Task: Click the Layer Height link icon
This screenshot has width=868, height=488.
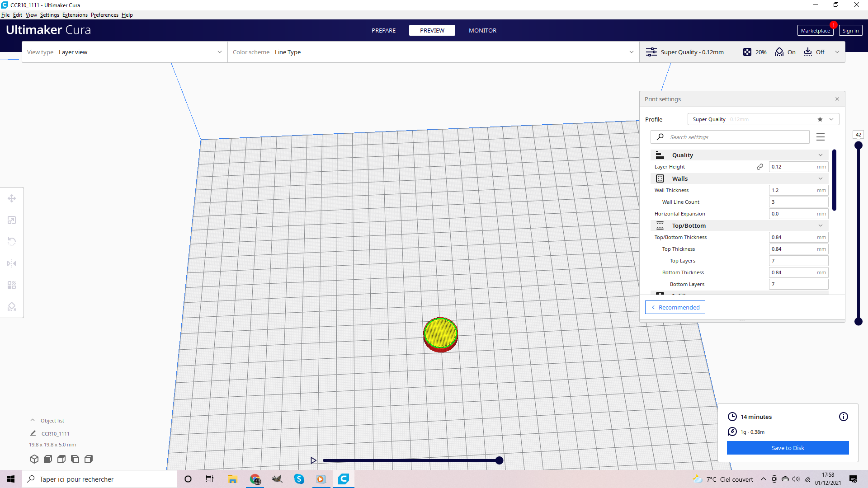Action: [760, 167]
